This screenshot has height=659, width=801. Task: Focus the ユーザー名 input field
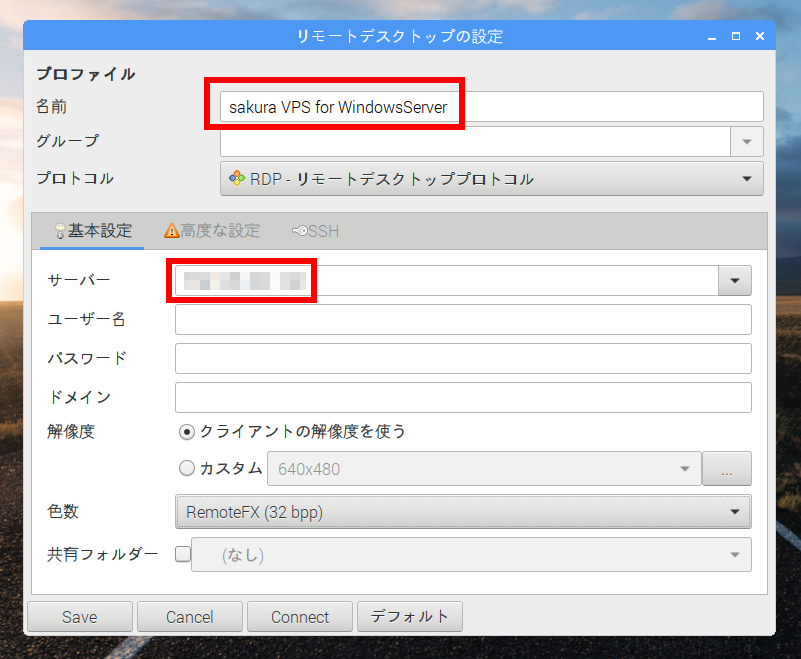tap(463, 320)
